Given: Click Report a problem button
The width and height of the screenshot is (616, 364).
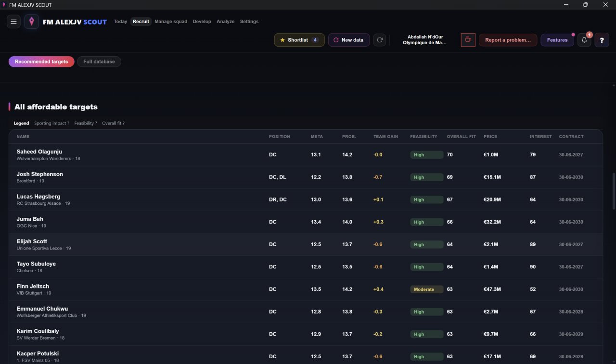Looking at the screenshot, I should pos(508,40).
